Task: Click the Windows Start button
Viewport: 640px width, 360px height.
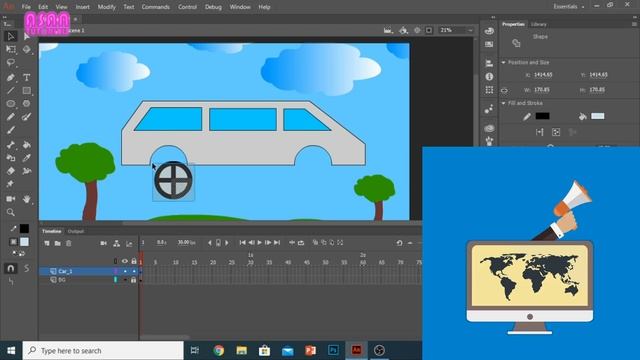Action: coord(11,351)
